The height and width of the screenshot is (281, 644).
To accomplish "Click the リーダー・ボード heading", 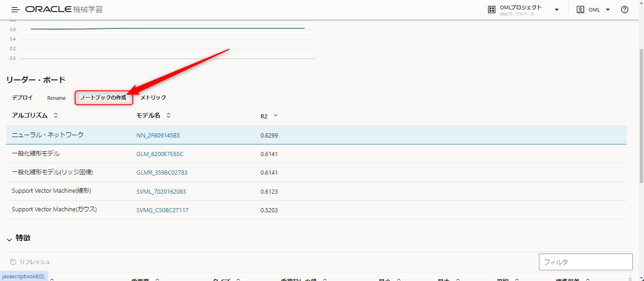I will (36, 80).
